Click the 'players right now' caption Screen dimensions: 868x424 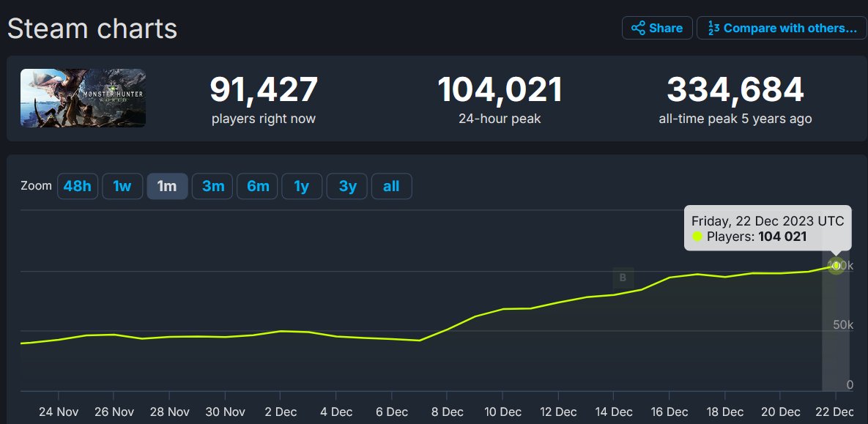(264, 119)
